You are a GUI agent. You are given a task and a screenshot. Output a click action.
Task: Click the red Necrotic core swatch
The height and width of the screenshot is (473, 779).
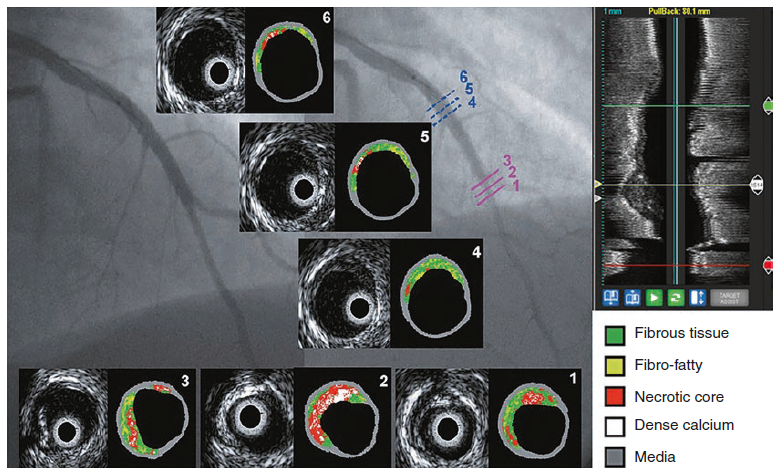tap(615, 396)
